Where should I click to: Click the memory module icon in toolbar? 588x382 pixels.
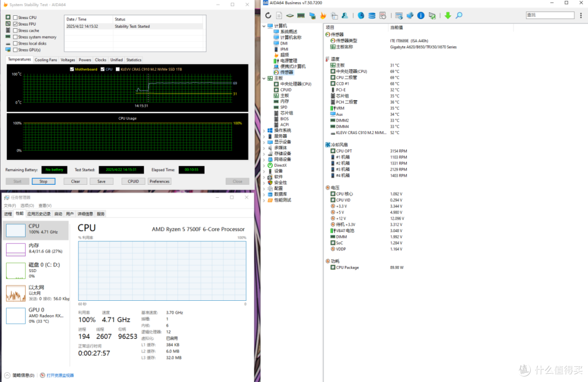[301, 15]
